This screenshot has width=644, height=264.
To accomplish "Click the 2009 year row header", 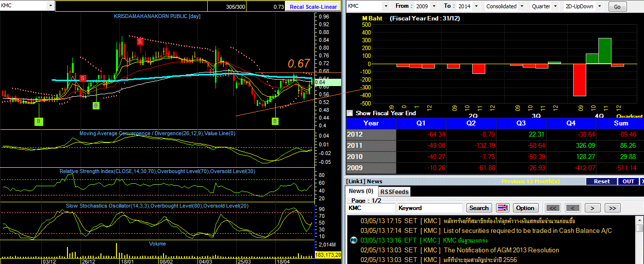I will [371, 168].
